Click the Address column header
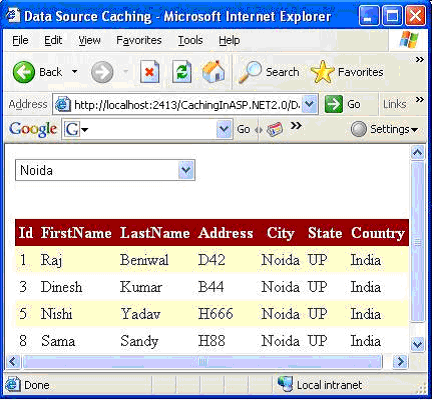The width and height of the screenshot is (432, 400). point(226,233)
